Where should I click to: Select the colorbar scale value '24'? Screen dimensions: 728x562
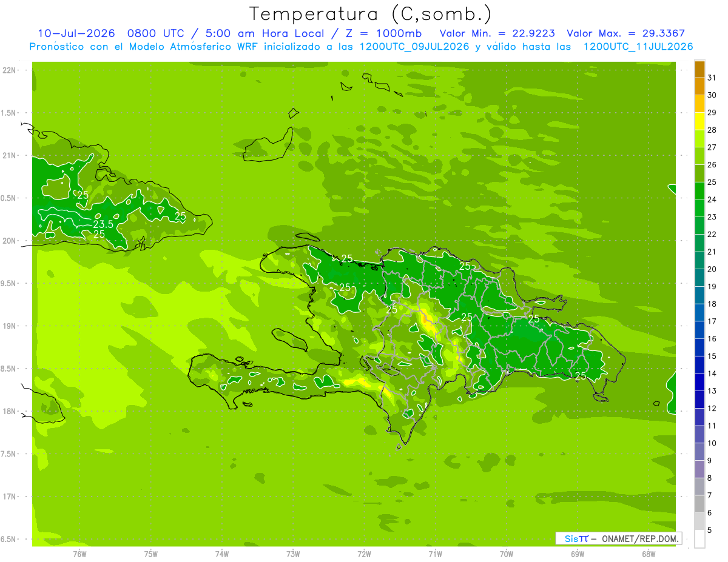712,199
